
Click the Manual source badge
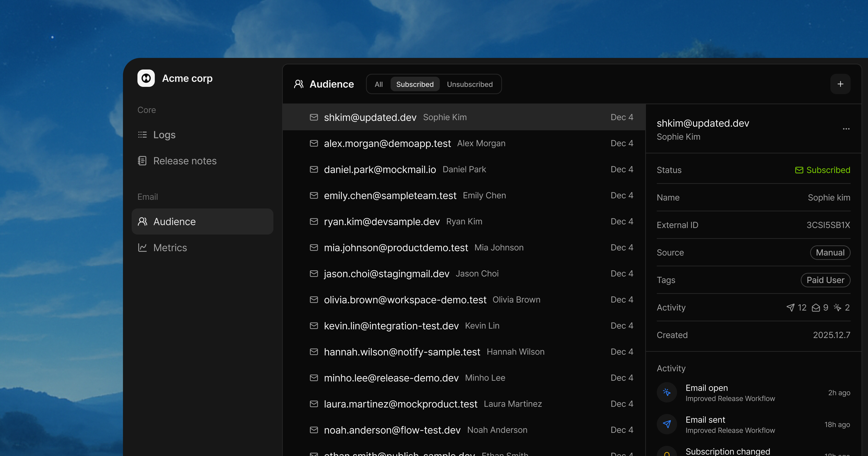click(830, 252)
